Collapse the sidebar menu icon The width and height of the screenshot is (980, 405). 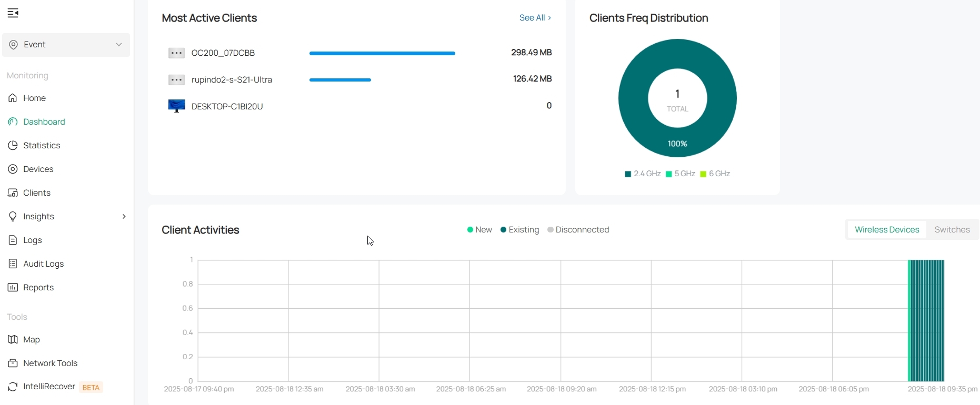coord(13,13)
